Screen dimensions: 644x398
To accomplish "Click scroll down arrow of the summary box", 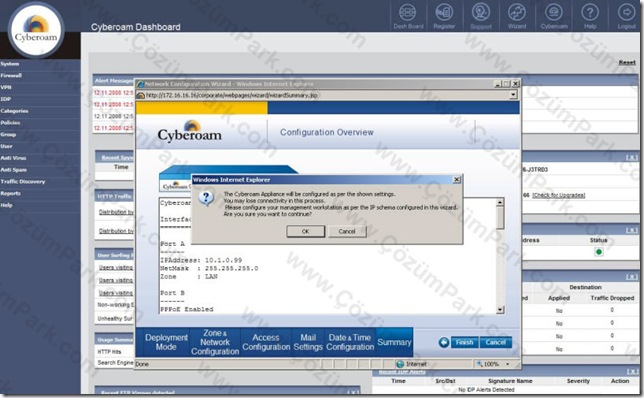I will [500, 310].
